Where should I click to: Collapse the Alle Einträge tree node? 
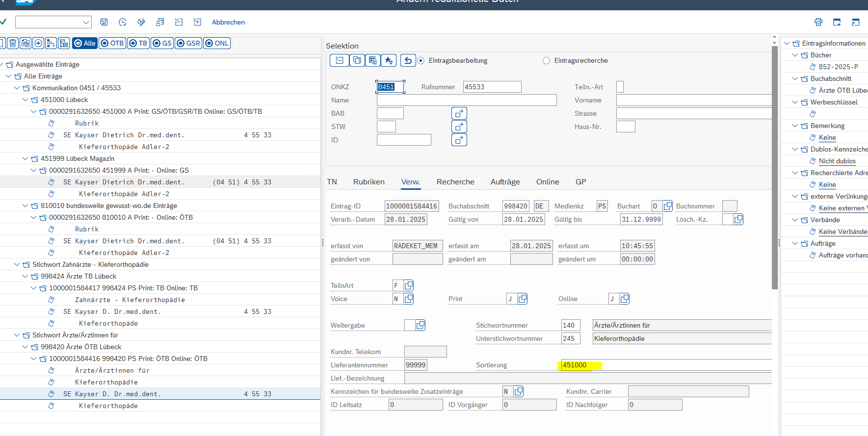click(8, 76)
